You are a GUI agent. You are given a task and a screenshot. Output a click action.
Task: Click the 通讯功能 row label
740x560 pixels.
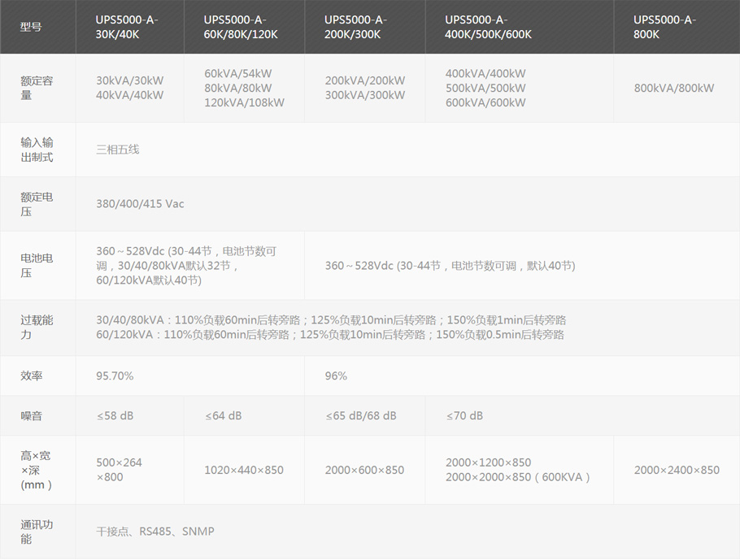coord(37,532)
